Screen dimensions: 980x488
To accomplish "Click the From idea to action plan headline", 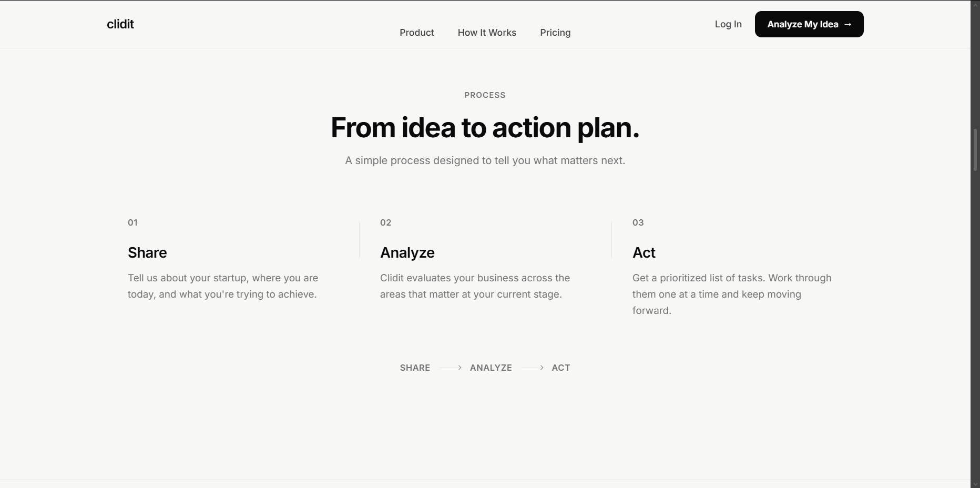I will pos(485,128).
